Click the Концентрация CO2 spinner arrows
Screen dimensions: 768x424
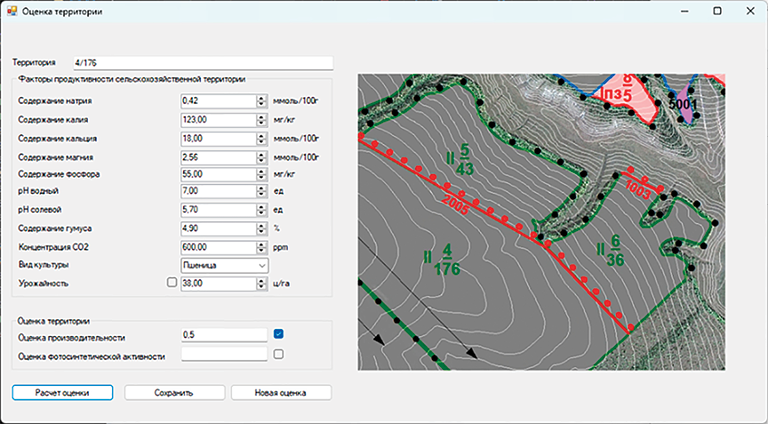[262, 246]
